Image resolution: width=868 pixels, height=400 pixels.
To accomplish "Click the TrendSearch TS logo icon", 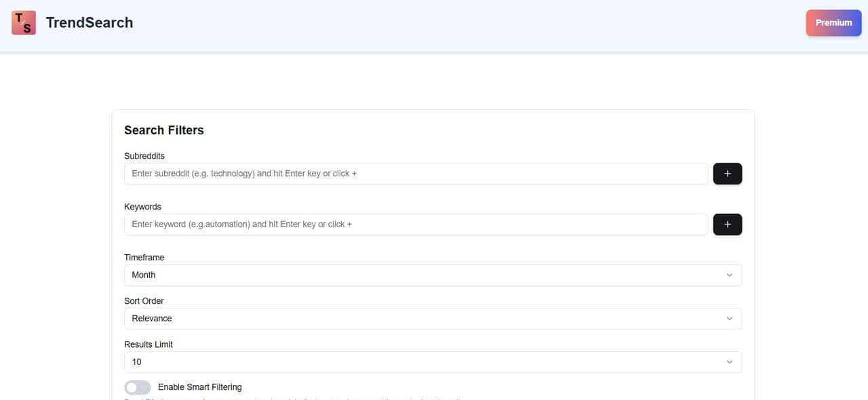I will point(24,22).
